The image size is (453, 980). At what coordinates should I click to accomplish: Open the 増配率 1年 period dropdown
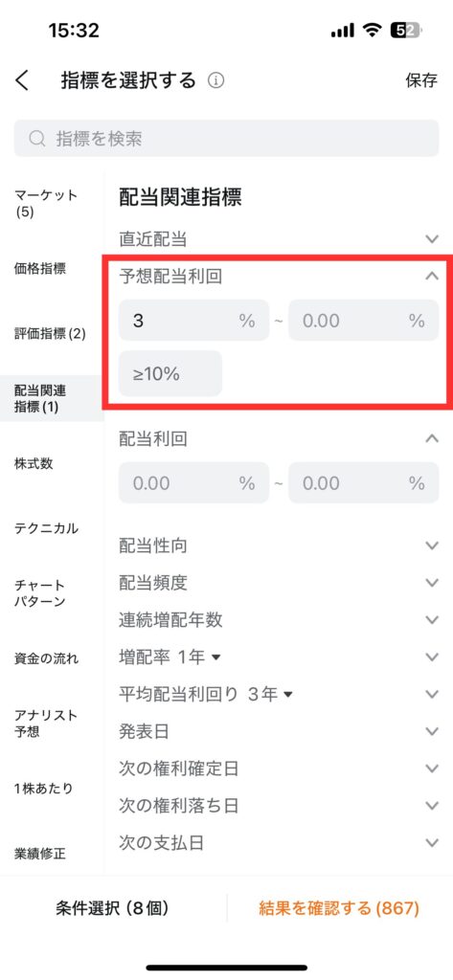216,657
